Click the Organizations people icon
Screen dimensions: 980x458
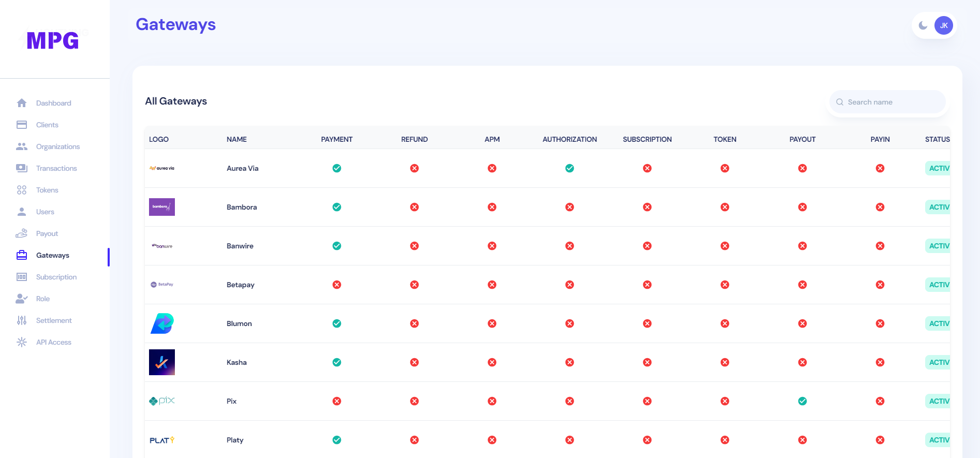click(x=22, y=146)
